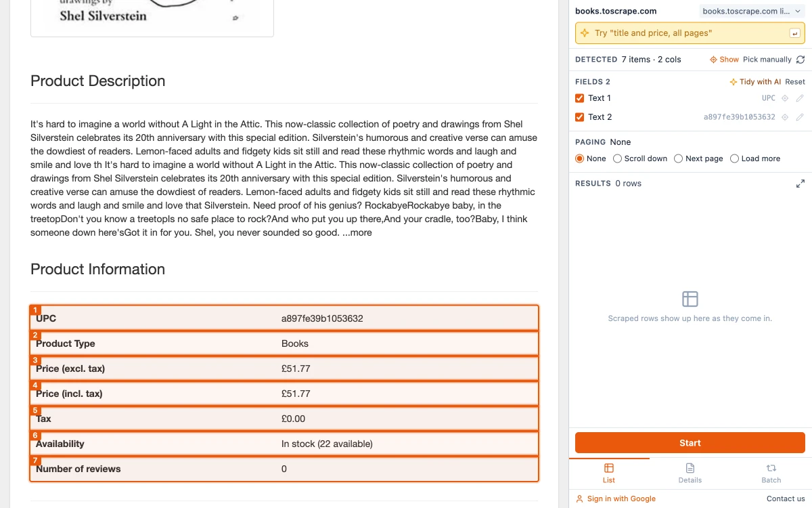Switch to the List tab
This screenshot has height=508, width=812.
609,473
